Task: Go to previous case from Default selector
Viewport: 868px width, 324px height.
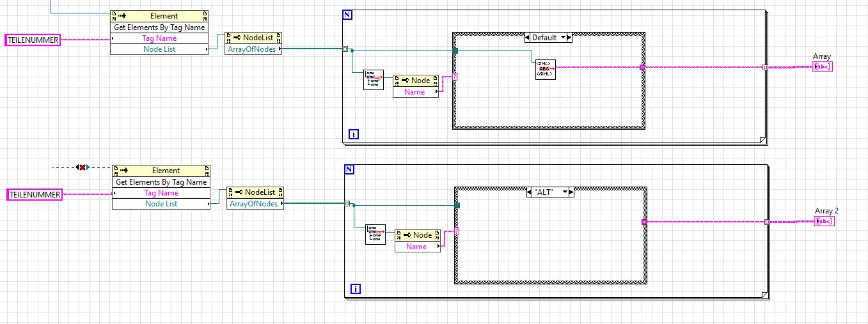Action: point(526,38)
